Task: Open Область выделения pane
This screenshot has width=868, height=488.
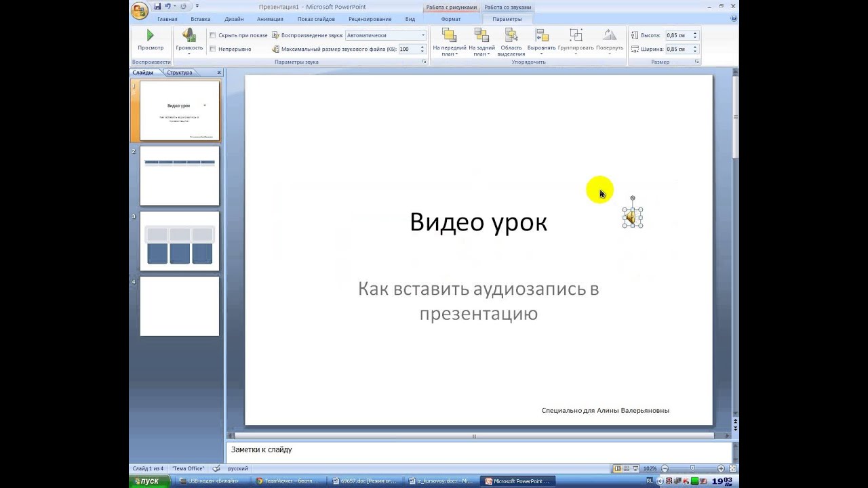Action: 511,42
